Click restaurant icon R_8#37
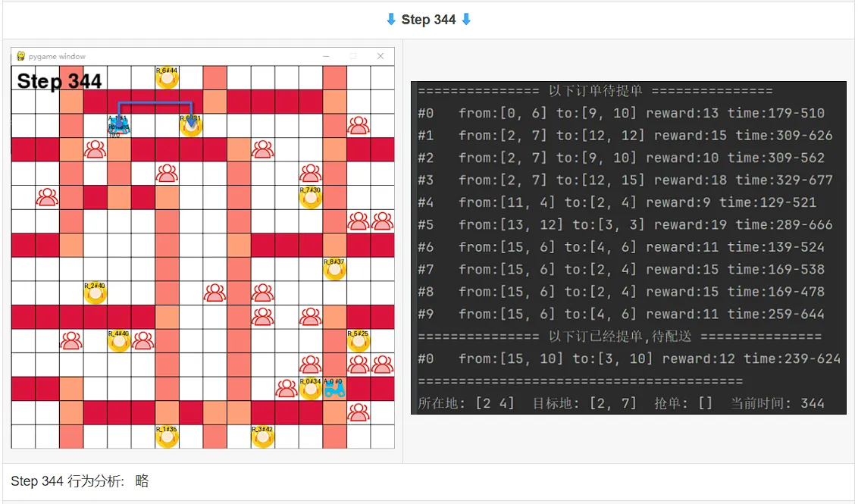The width and height of the screenshot is (858, 504). pos(334,269)
